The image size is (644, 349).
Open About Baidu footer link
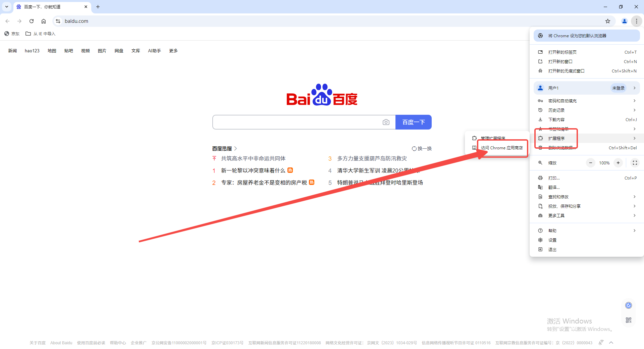(x=61, y=343)
